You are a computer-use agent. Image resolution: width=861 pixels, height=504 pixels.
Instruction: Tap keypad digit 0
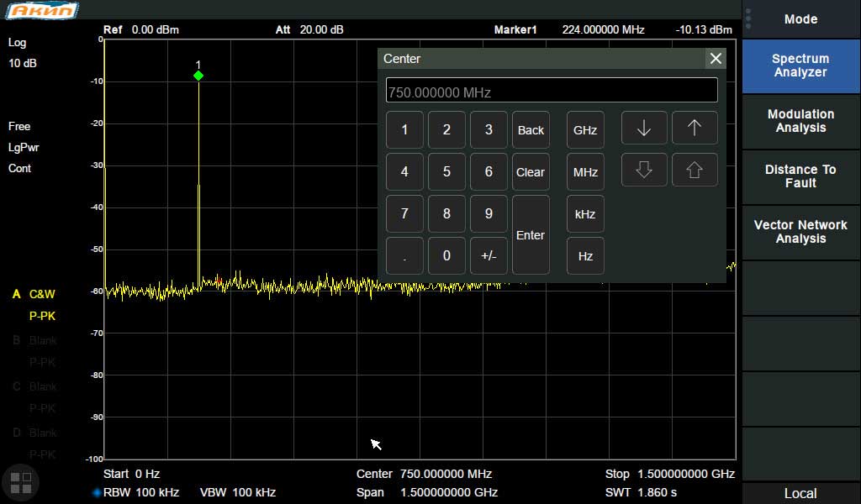(x=446, y=255)
